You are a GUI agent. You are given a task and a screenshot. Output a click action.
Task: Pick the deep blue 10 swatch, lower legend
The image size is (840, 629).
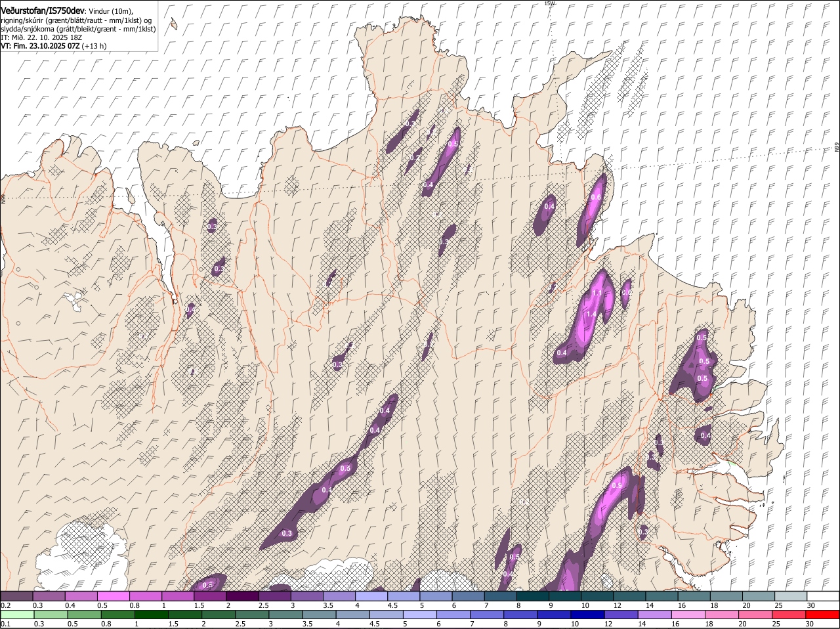point(587,615)
